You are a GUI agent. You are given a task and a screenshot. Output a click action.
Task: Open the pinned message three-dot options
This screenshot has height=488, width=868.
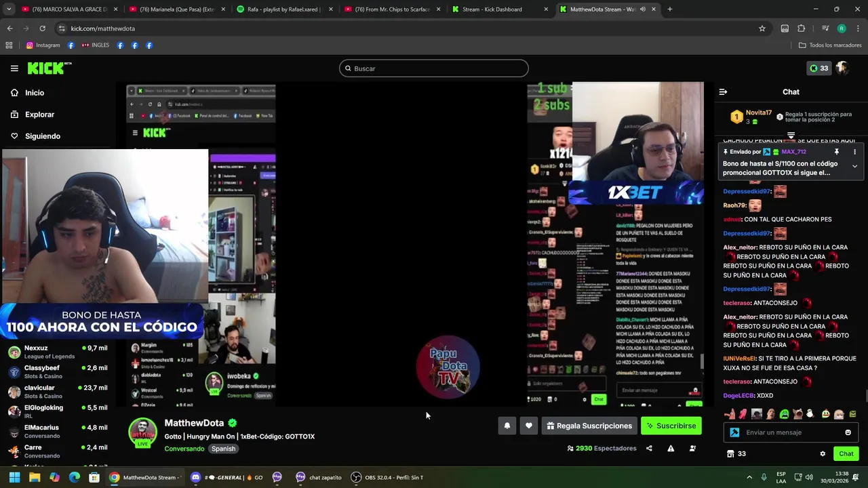point(854,152)
